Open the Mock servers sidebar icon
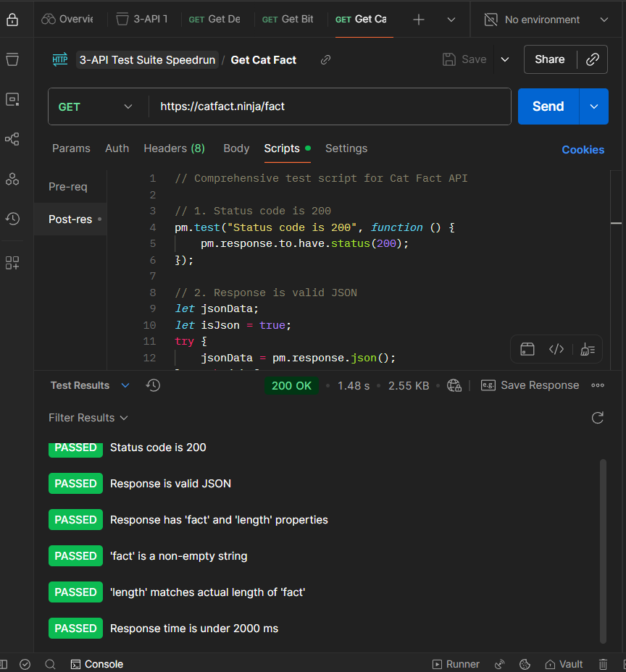Screen dimensions: 626x672 (x=12, y=179)
